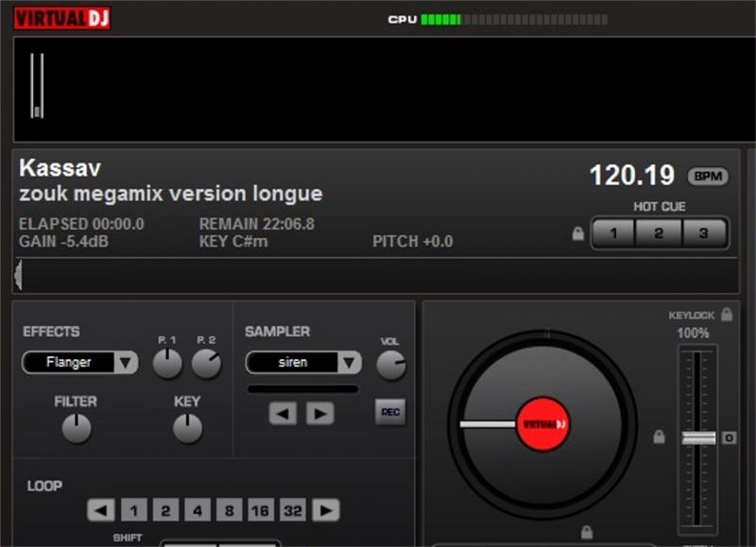This screenshot has width=756, height=547.
Task: Click the track title 'Kassav'
Action: pyautogui.click(x=60, y=168)
